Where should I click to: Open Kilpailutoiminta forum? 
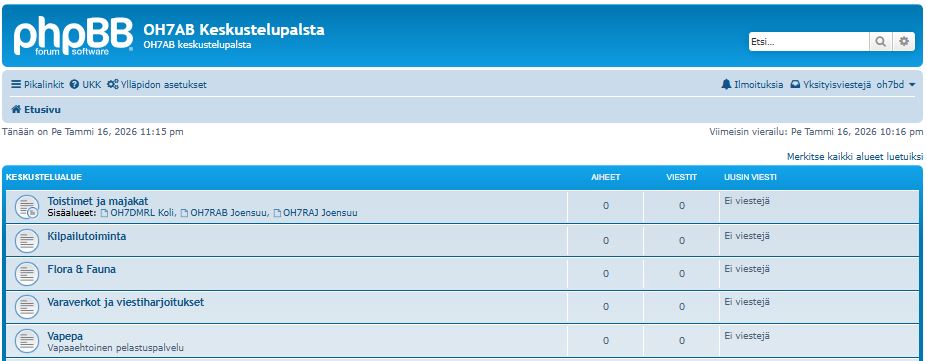pos(86,236)
